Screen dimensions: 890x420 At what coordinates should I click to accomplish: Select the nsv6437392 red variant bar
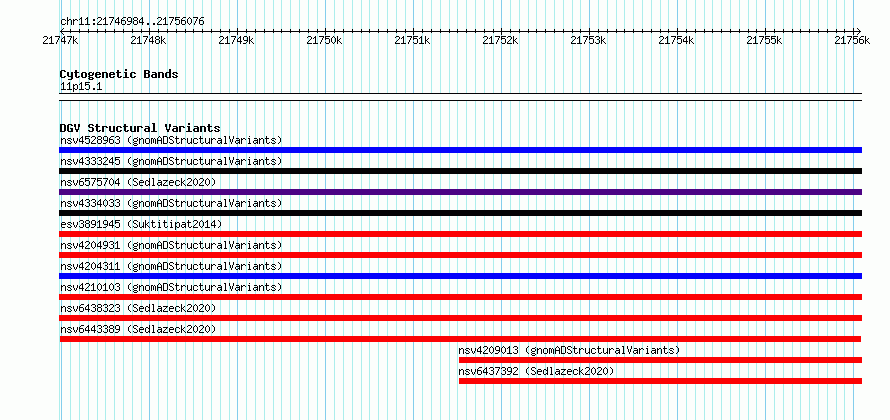coord(660,381)
